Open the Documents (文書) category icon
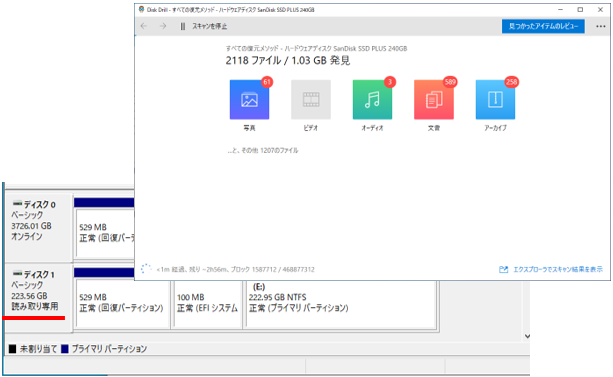Screen dimensions: 613x377 click(x=434, y=100)
